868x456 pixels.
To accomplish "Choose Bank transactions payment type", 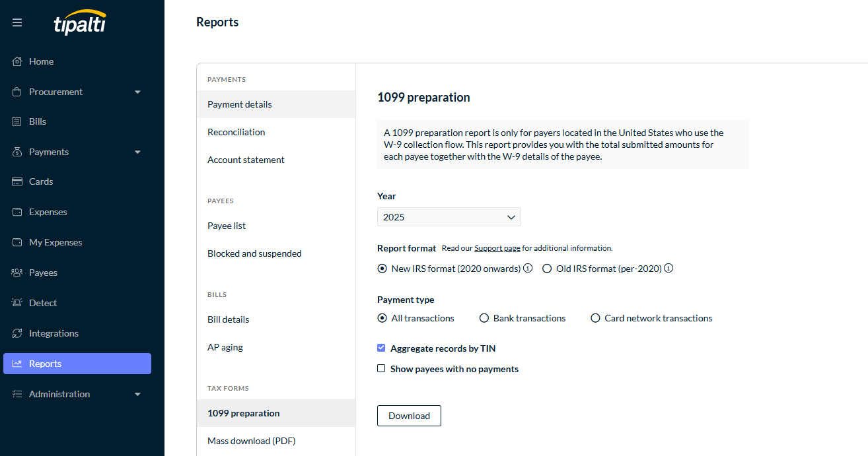I will tap(484, 318).
